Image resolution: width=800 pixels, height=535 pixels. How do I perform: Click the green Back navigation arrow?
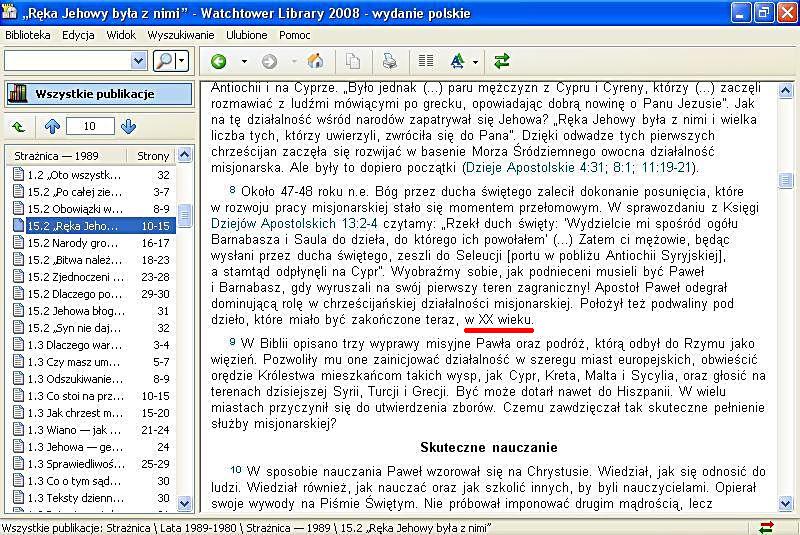coord(219,61)
